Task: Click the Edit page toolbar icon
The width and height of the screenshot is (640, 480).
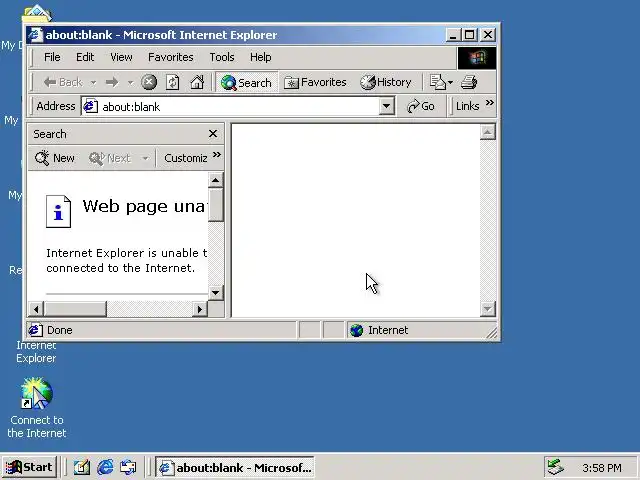Action: 438,82
